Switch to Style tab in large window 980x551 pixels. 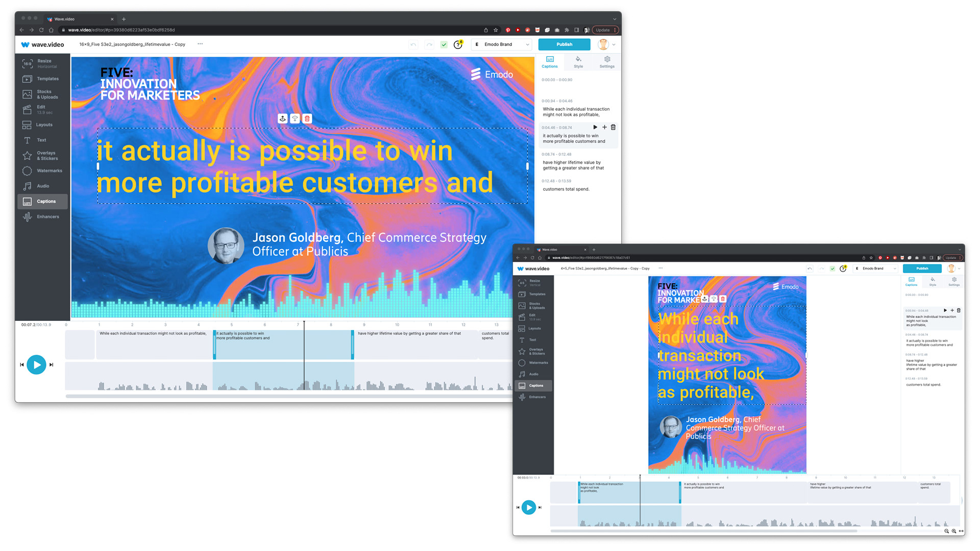[x=578, y=62]
